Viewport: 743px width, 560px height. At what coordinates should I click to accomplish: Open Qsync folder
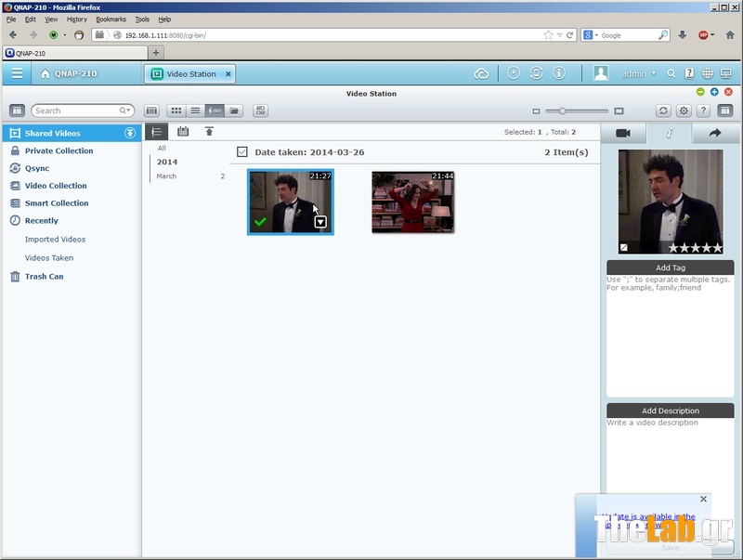[37, 168]
